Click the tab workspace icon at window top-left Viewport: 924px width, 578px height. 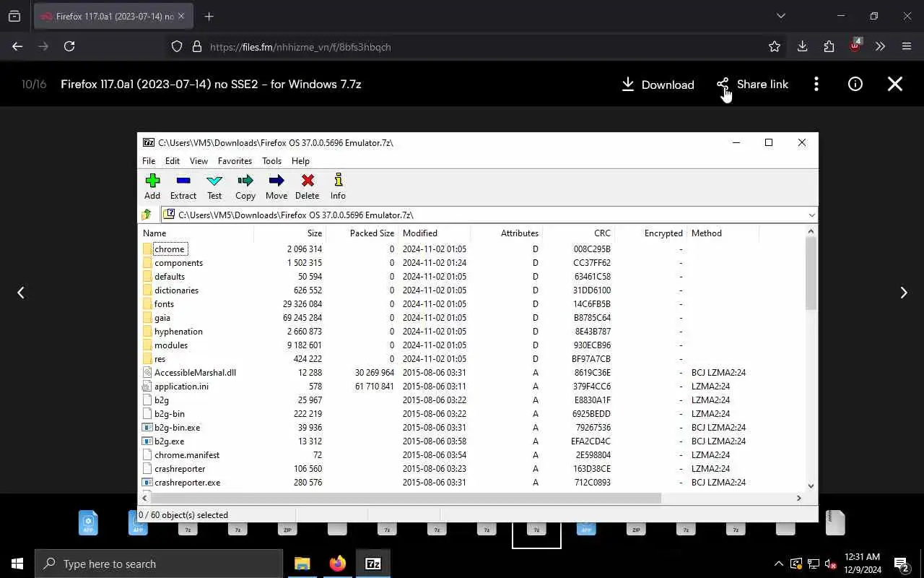14,16
